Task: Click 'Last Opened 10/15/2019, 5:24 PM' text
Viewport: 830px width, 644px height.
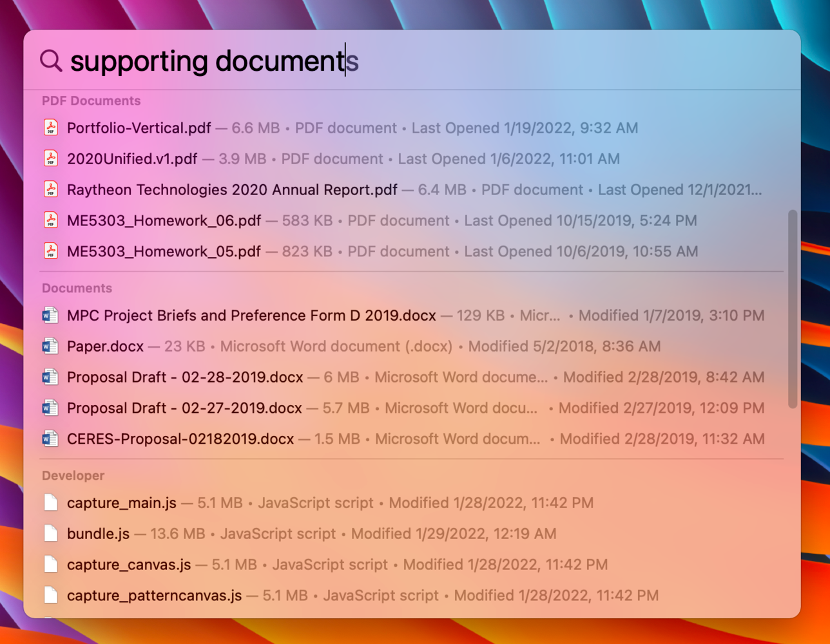Action: click(581, 220)
